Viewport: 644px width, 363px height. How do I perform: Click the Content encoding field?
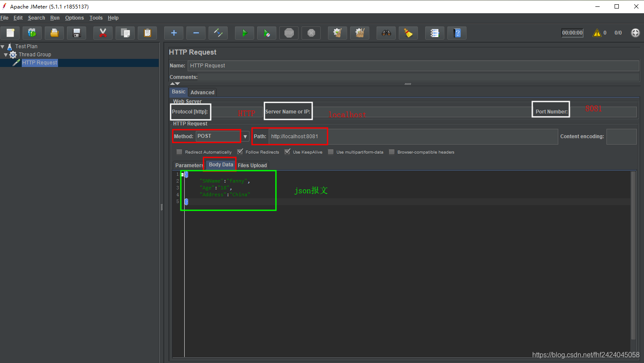pyautogui.click(x=621, y=136)
